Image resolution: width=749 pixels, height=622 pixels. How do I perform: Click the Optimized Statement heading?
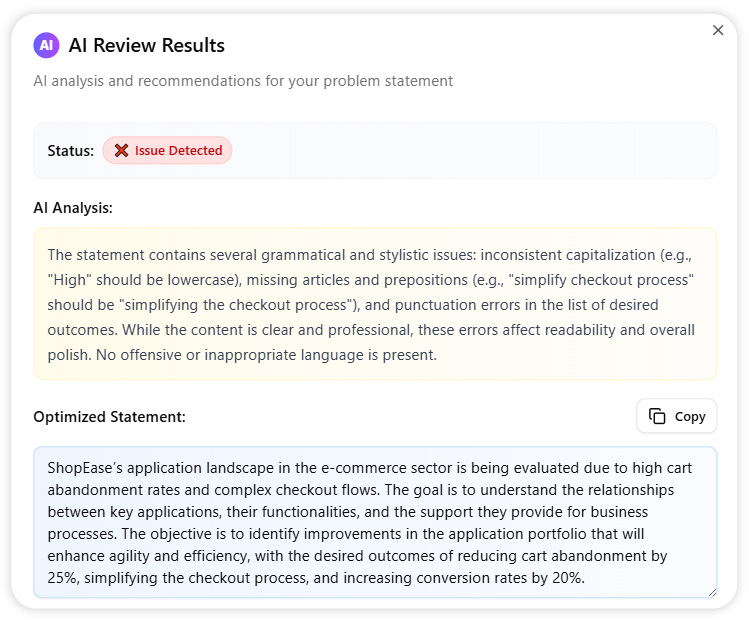coord(109,416)
